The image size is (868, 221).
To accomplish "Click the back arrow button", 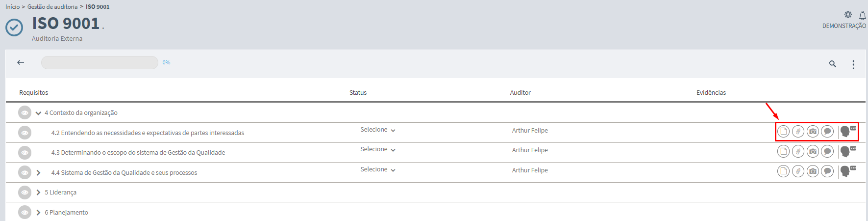I will click(x=21, y=62).
